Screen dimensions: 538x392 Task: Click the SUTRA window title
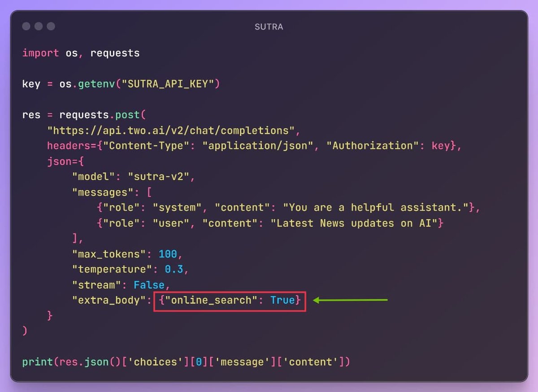click(x=269, y=27)
